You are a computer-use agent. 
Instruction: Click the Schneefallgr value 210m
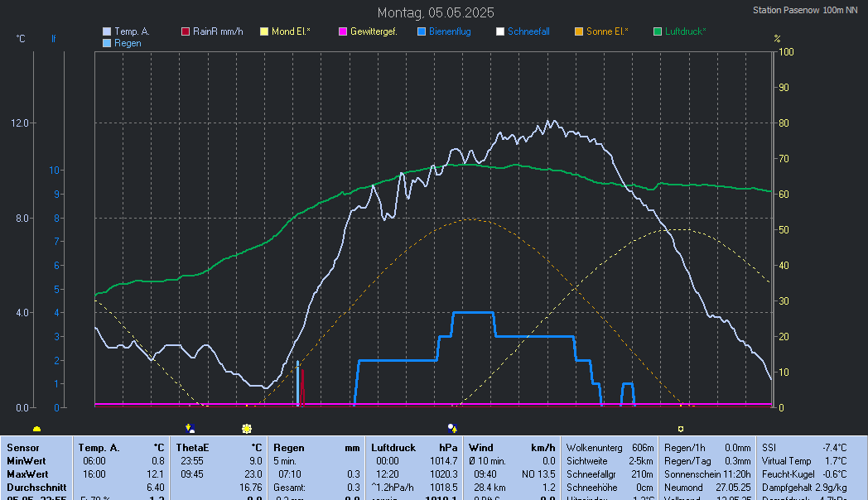[x=642, y=474]
